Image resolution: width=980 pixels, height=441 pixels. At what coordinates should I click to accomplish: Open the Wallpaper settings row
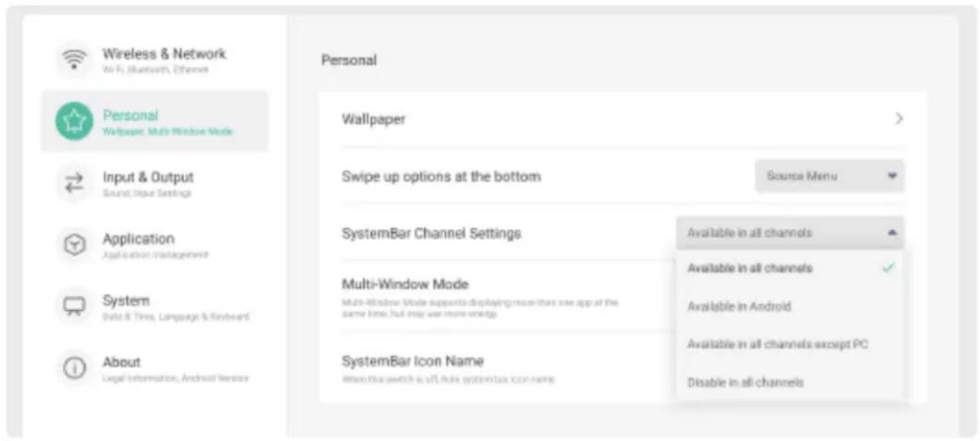click(x=623, y=119)
